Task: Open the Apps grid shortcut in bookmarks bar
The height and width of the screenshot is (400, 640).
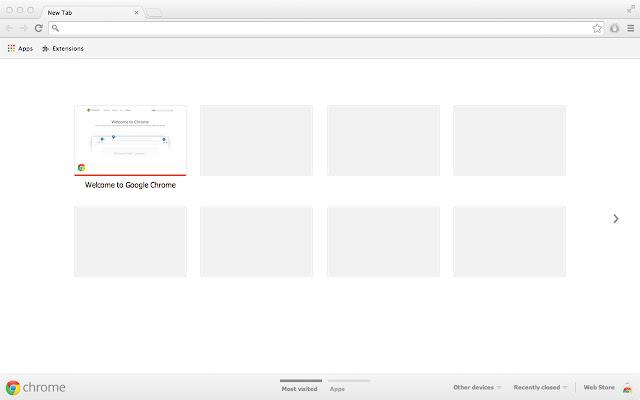Action: click(x=20, y=48)
